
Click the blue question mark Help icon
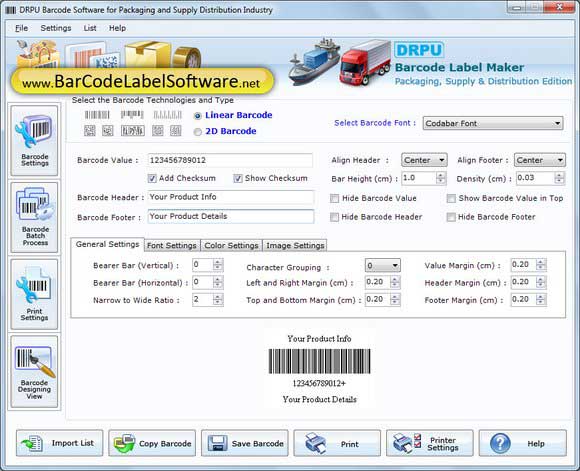[500, 443]
